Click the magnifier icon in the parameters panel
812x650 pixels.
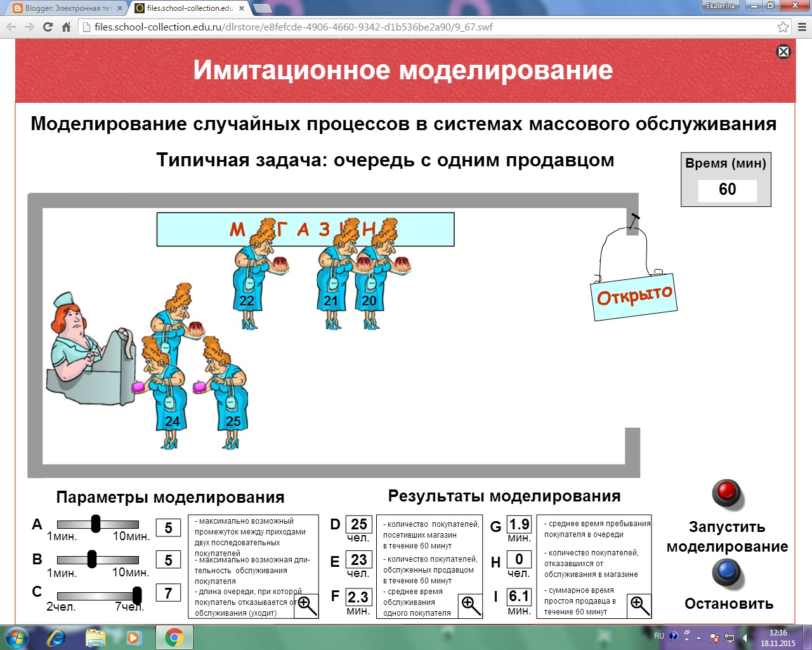click(x=307, y=606)
